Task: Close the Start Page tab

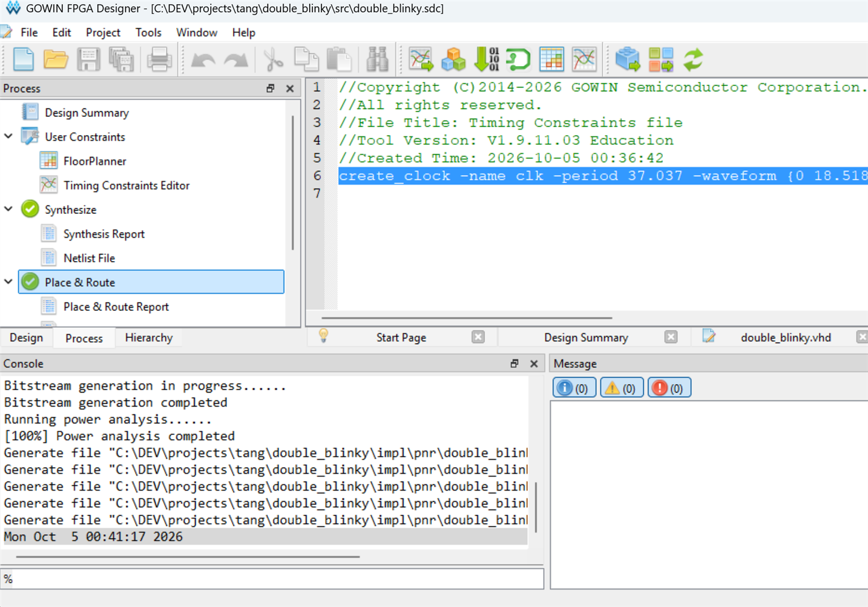Action: click(478, 337)
